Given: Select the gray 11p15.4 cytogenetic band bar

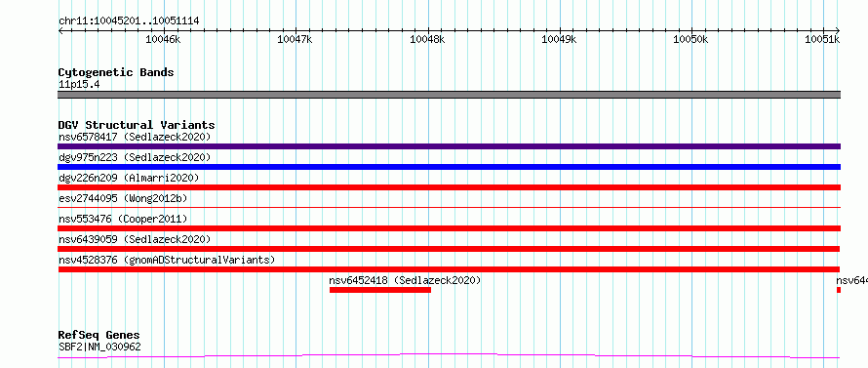Looking at the screenshot, I should [x=450, y=95].
